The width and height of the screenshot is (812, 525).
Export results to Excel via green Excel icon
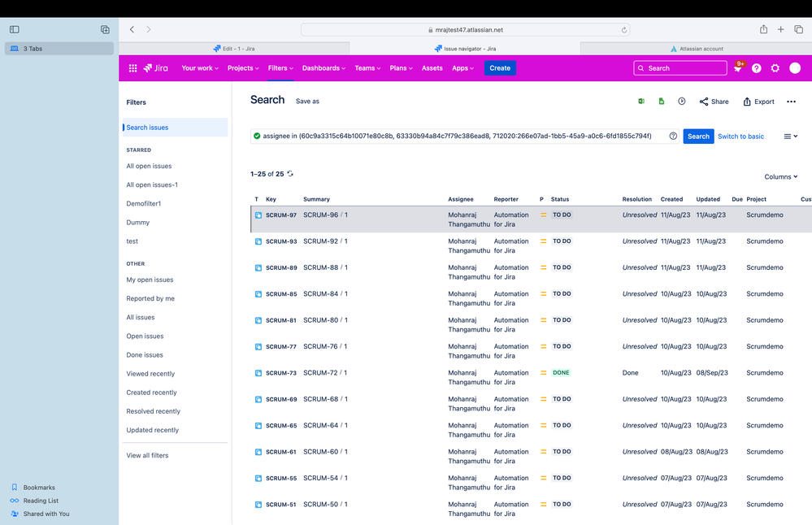(640, 102)
